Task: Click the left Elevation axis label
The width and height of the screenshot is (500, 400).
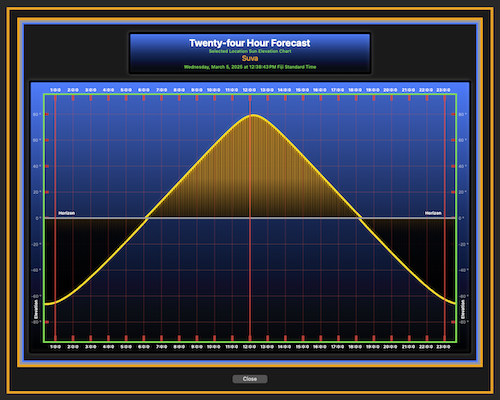Action: click(36, 310)
